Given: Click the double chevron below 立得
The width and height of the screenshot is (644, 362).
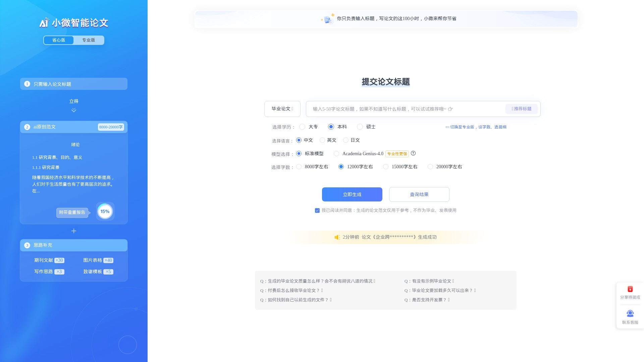Looking at the screenshot, I should coord(74,110).
